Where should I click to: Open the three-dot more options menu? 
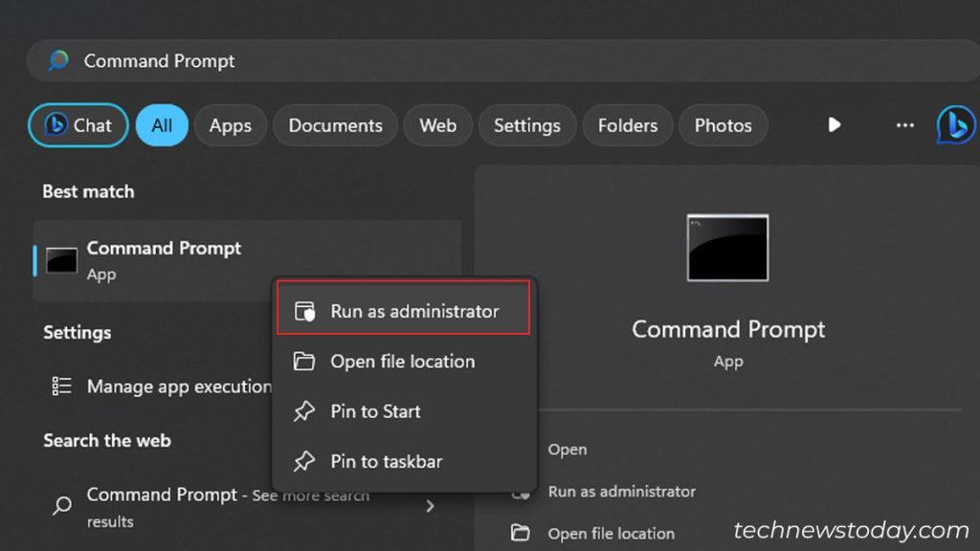pyautogui.click(x=904, y=125)
